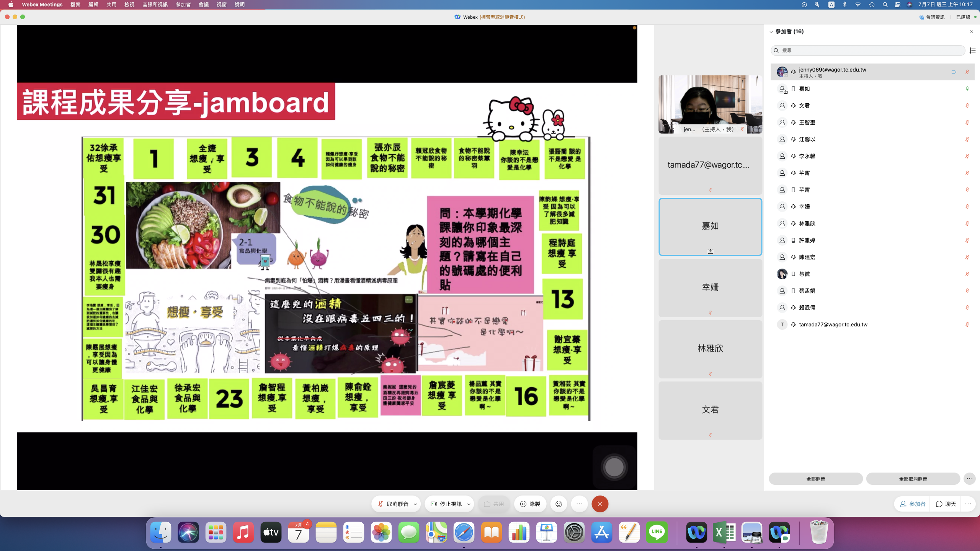Image resolution: width=980 pixels, height=551 pixels.
Task: Open the LINE app in the dock
Action: click(657, 532)
